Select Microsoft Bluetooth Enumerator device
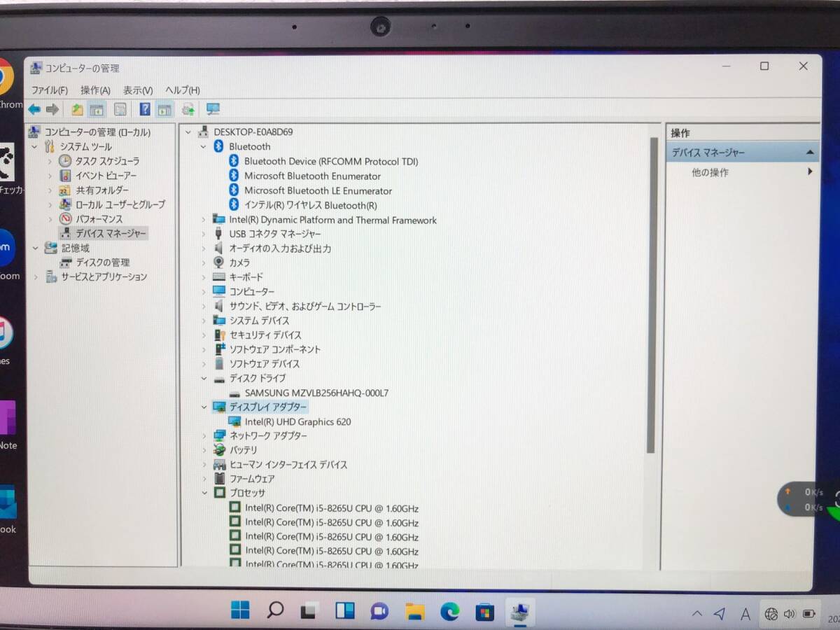This screenshot has width=840, height=630. point(313,176)
